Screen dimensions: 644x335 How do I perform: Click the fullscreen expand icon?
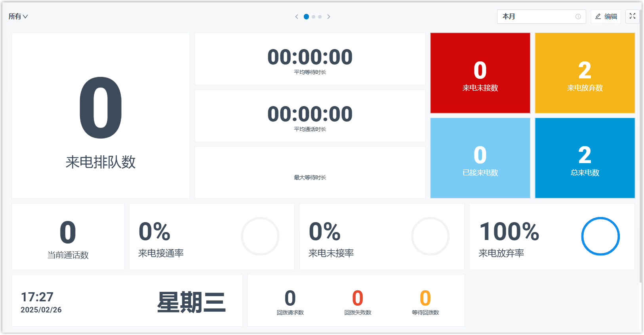point(633,16)
